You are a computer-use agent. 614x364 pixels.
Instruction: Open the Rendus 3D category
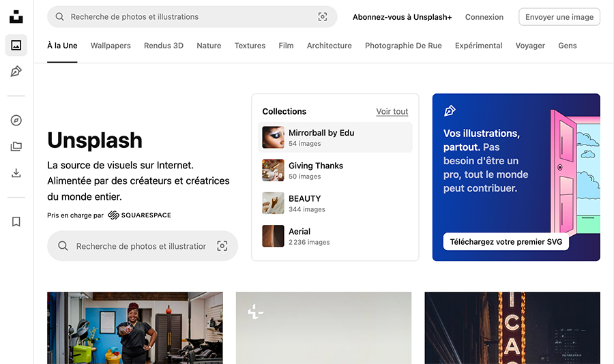click(x=163, y=46)
